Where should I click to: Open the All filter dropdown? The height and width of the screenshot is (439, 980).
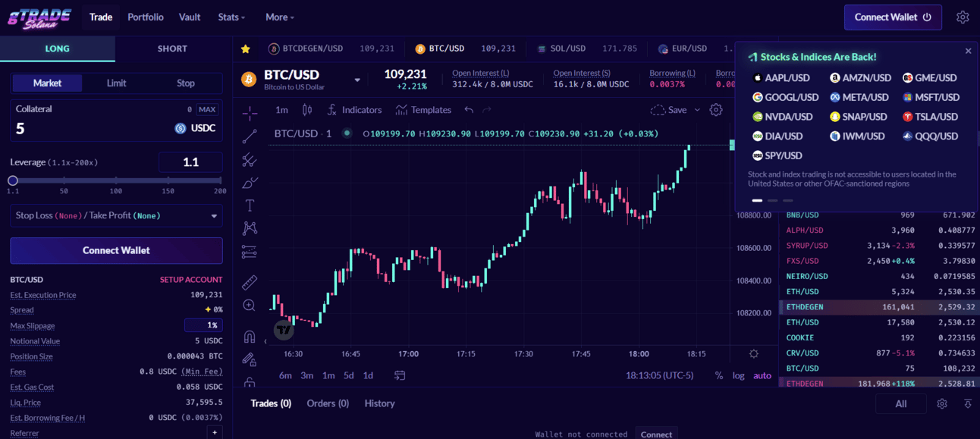[x=901, y=404]
